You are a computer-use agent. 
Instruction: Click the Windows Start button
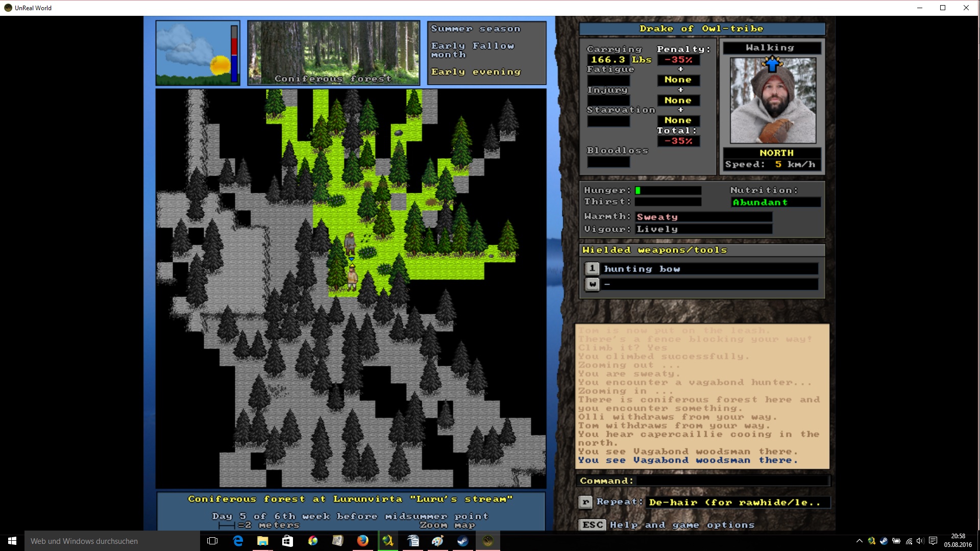click(x=12, y=541)
